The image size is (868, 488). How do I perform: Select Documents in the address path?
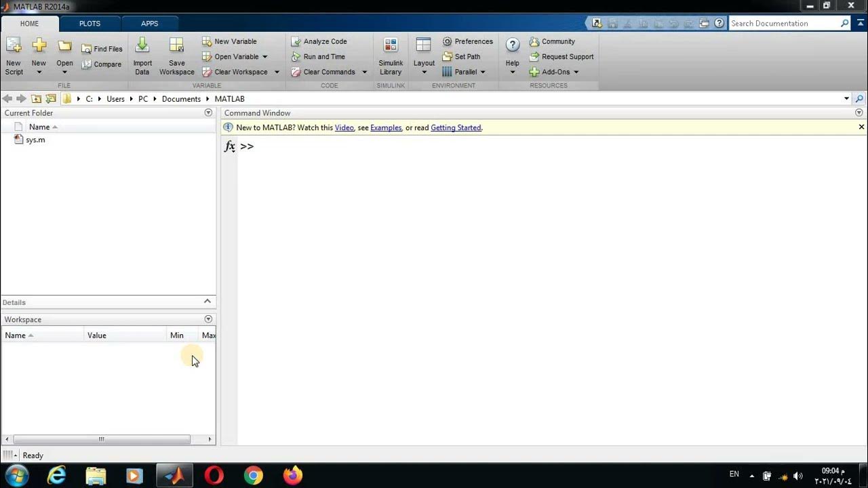pyautogui.click(x=181, y=99)
